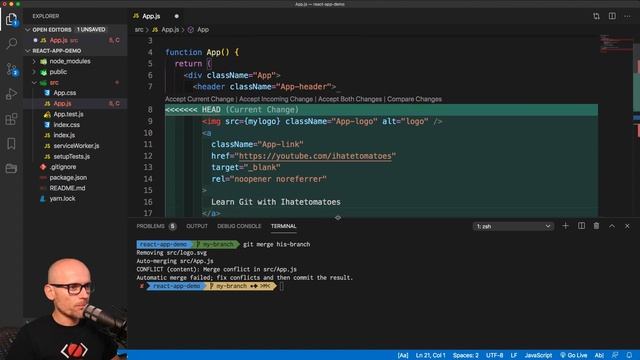Open .gitignore in the file tree

point(62,167)
